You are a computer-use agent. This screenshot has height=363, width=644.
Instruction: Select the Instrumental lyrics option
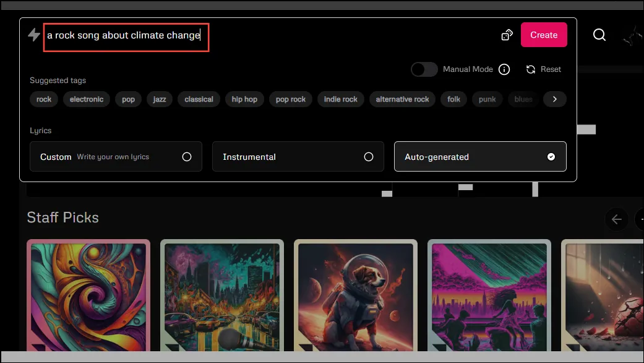tap(298, 157)
